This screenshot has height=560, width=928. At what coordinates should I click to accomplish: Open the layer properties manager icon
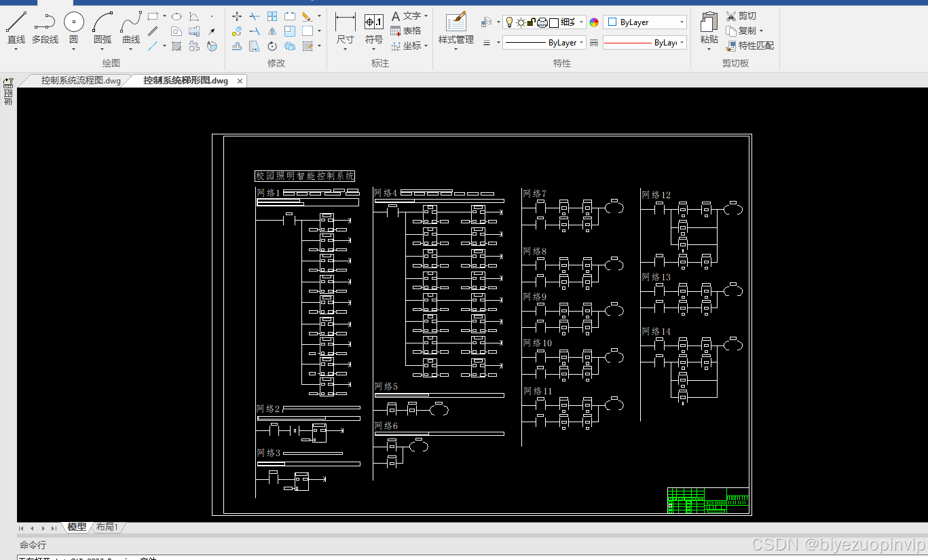coord(486,22)
